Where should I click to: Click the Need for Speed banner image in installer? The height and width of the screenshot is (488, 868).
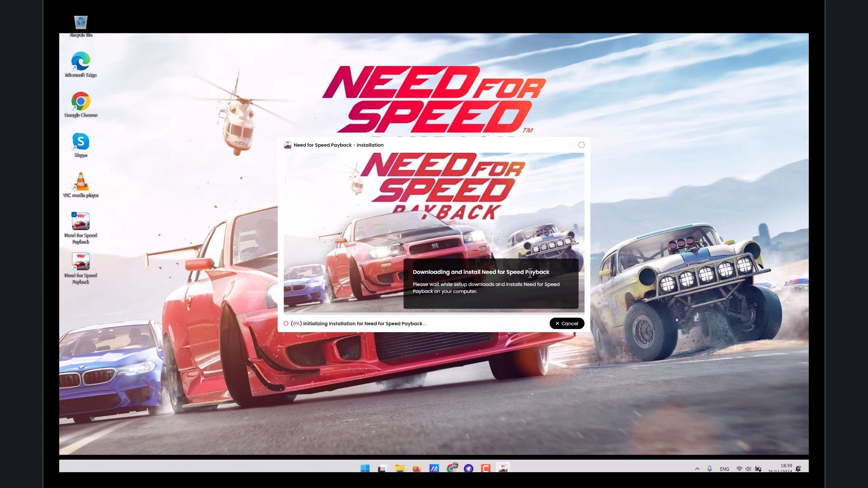pos(434,232)
